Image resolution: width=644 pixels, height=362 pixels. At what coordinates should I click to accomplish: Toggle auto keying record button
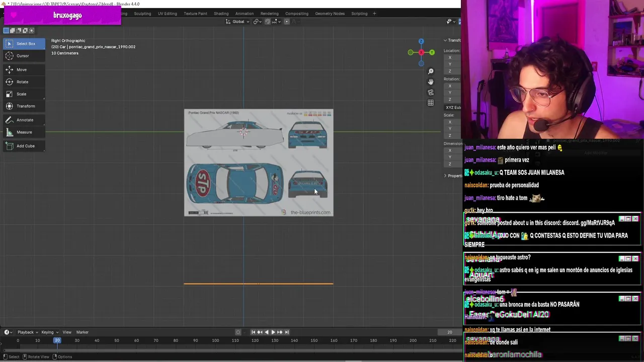pos(238,332)
